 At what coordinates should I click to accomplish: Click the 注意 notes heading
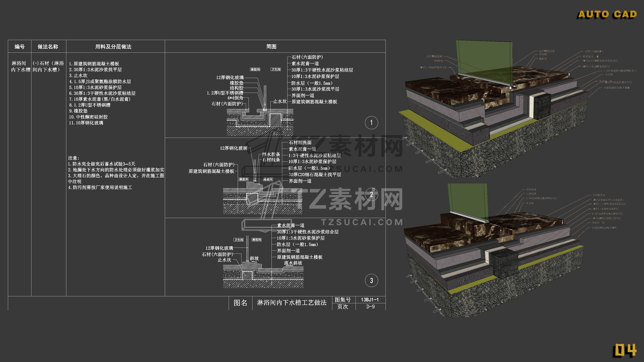pos(74,158)
